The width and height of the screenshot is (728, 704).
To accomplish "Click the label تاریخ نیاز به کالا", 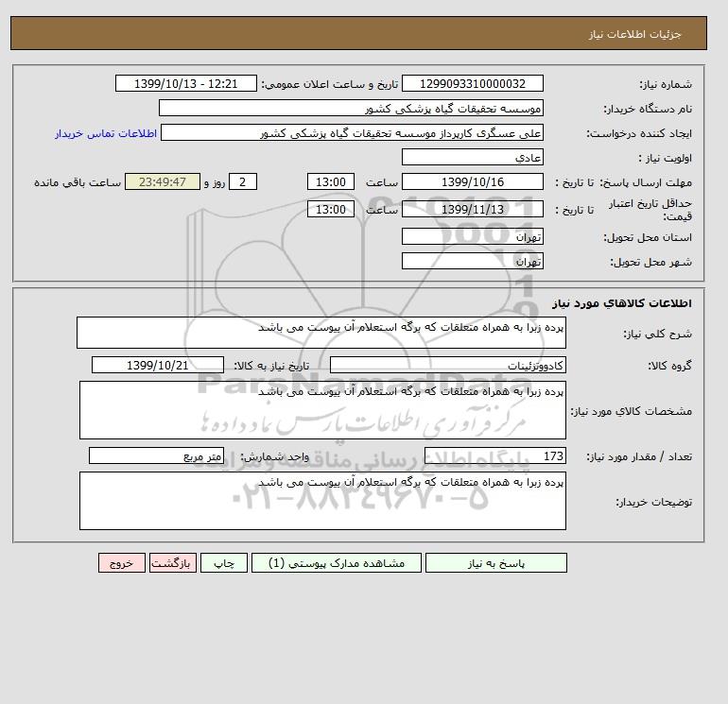I will click(271, 366).
